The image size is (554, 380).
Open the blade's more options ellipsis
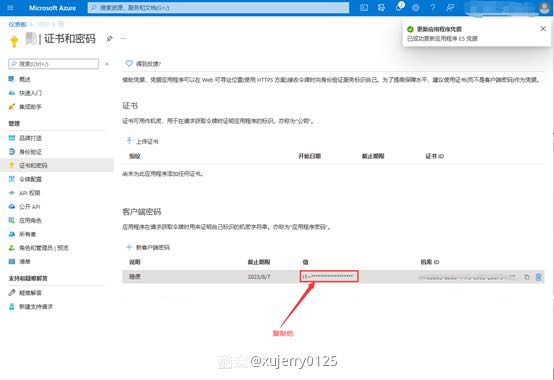coord(123,38)
